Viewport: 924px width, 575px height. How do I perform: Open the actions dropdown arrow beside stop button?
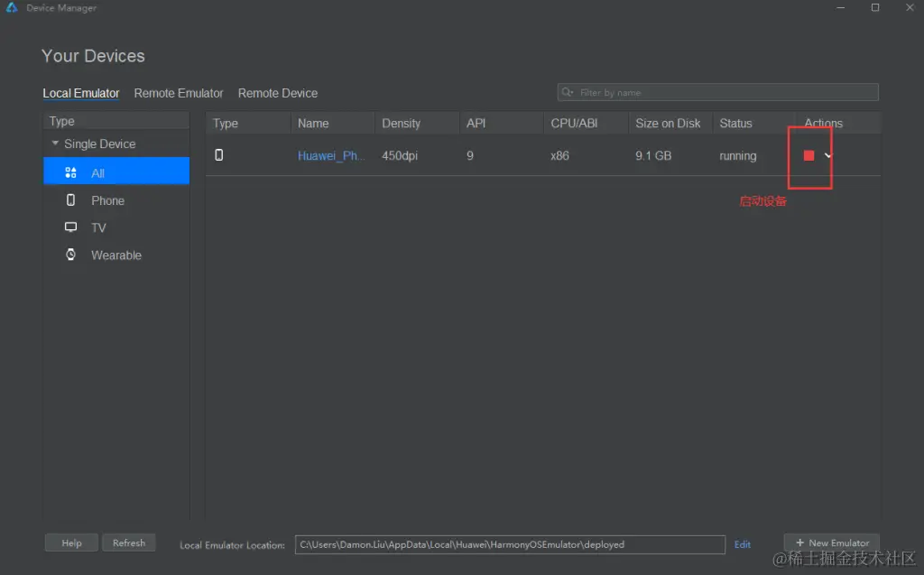(828, 155)
